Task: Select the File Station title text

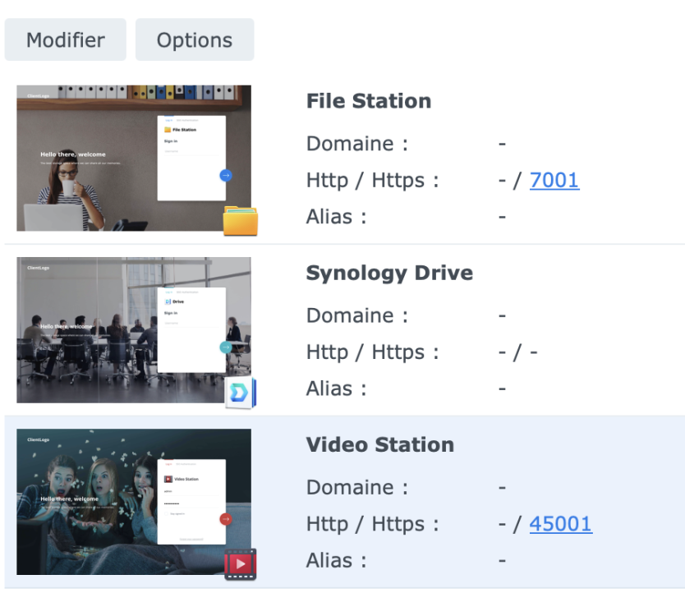Action: pos(369,101)
